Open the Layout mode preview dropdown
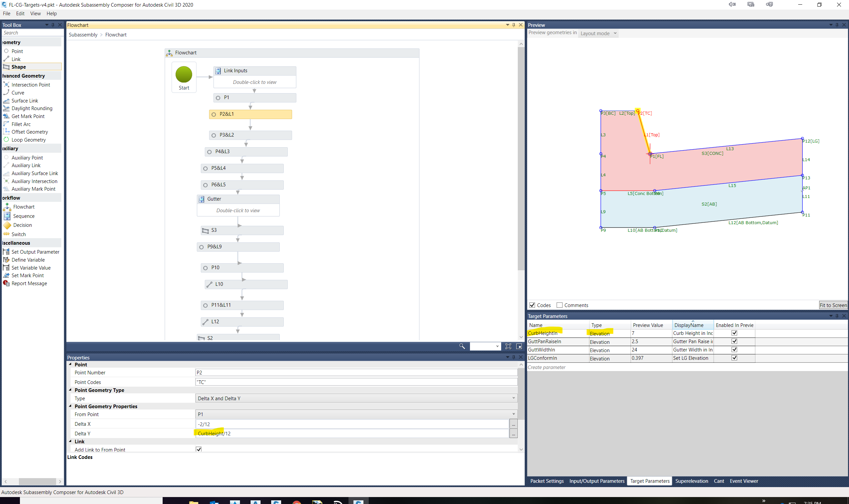The width and height of the screenshot is (849, 504). 598,33
